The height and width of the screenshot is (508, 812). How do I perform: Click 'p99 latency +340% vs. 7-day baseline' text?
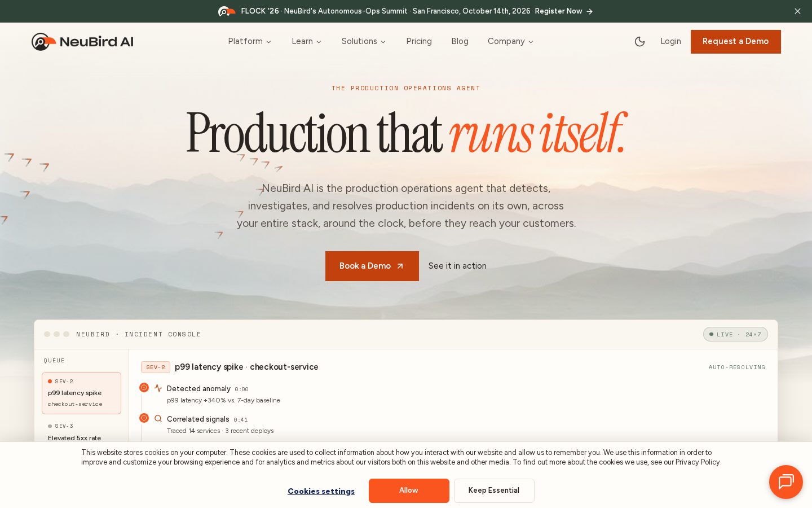pyautogui.click(x=223, y=400)
